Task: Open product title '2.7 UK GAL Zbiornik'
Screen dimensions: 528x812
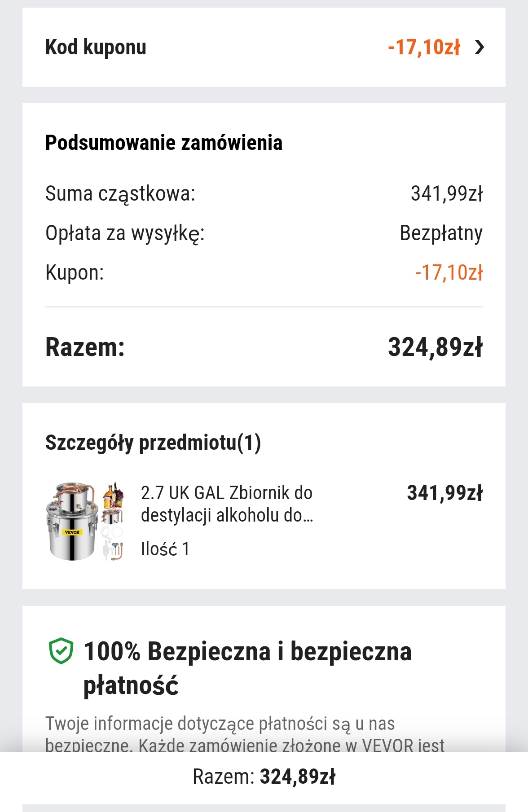Action: (x=227, y=504)
